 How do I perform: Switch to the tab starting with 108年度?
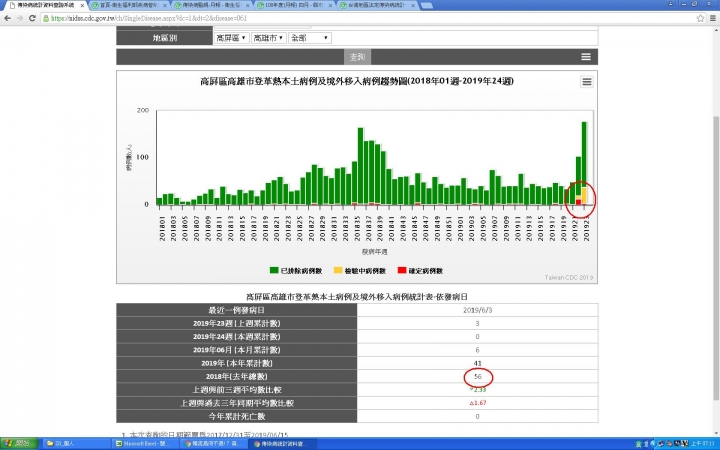pyautogui.click(x=294, y=6)
